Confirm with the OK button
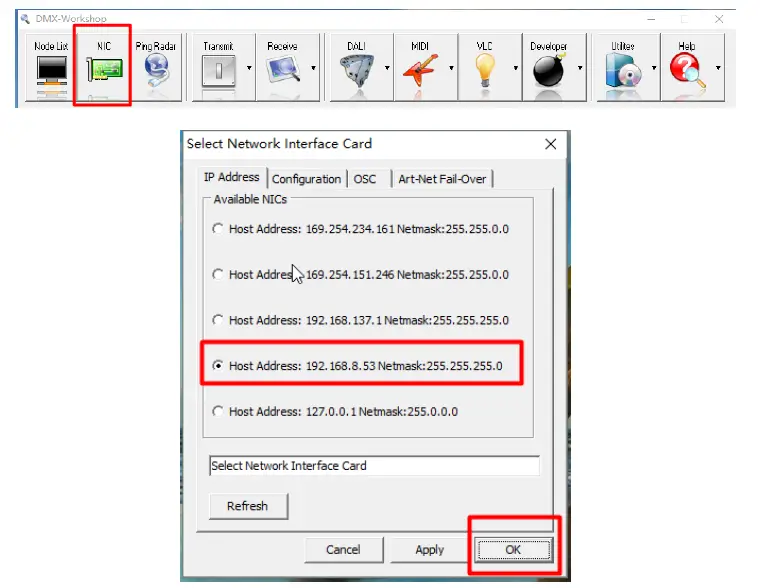 [513, 550]
